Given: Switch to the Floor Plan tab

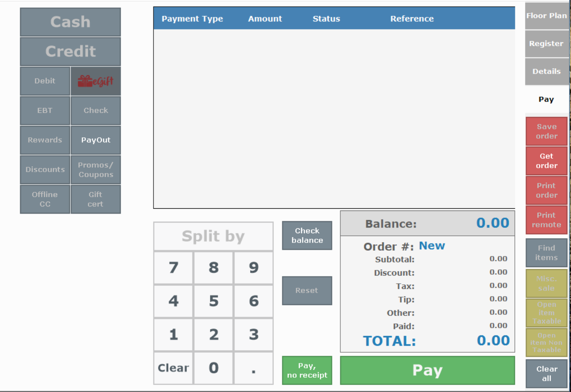Looking at the screenshot, I should coord(546,16).
